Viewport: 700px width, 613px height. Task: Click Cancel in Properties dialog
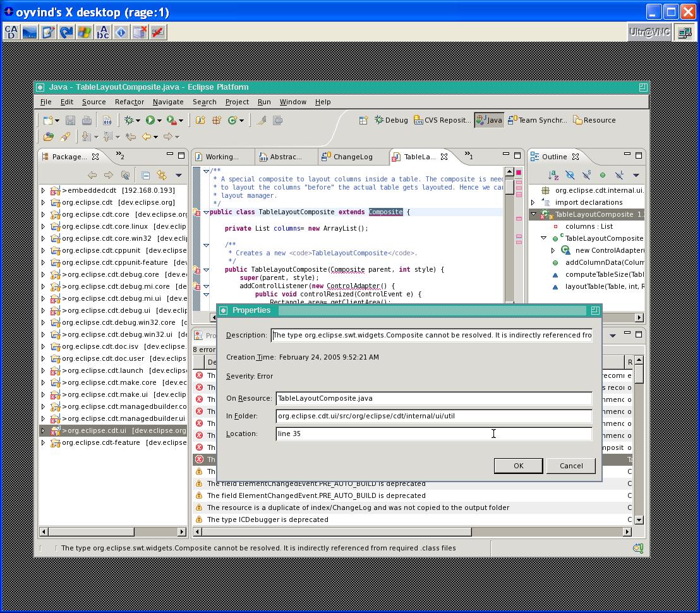click(x=571, y=466)
